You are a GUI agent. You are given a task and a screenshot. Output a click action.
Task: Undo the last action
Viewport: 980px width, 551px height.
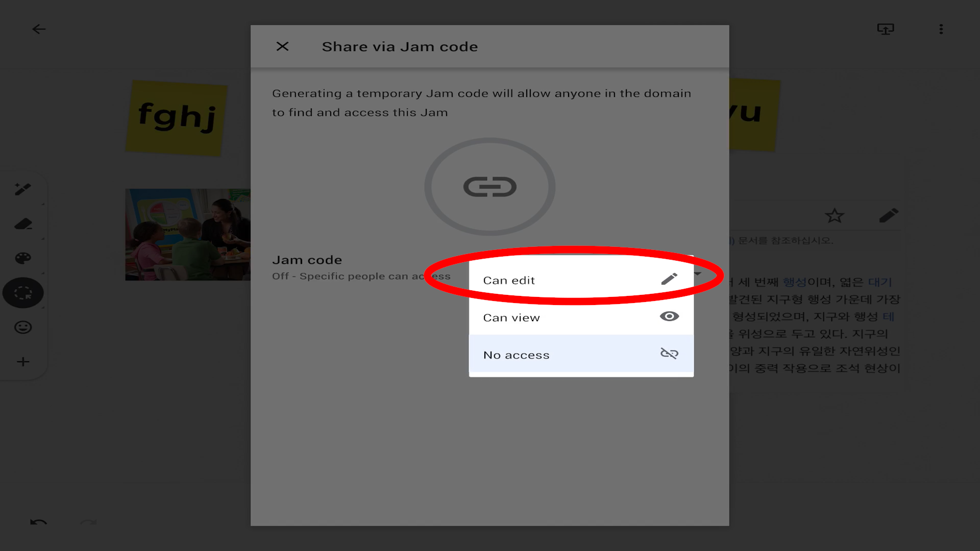[39, 523]
